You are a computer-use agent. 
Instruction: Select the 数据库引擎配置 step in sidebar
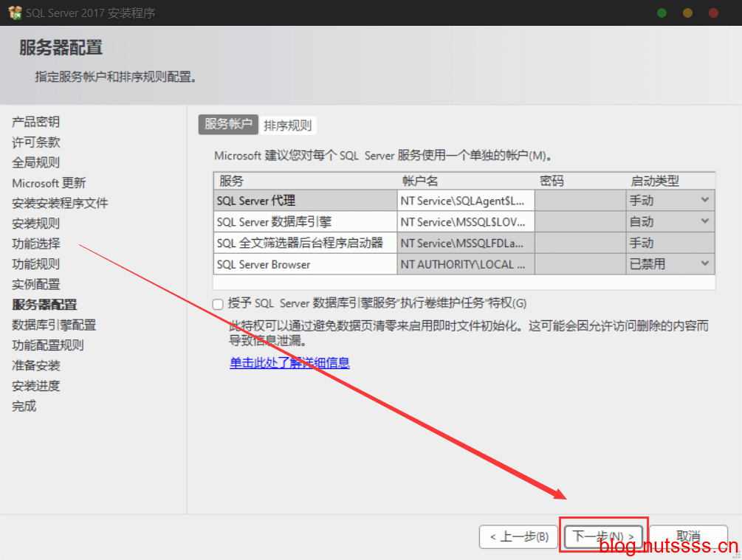[54, 325]
